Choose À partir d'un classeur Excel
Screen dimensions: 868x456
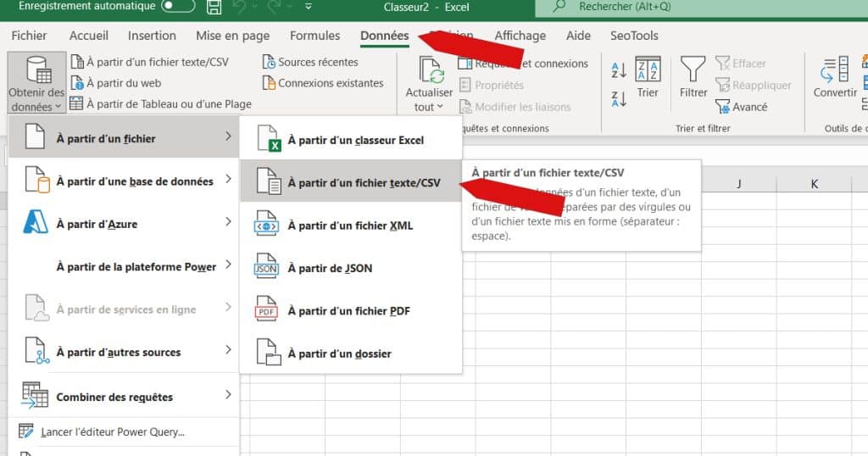tap(351, 140)
